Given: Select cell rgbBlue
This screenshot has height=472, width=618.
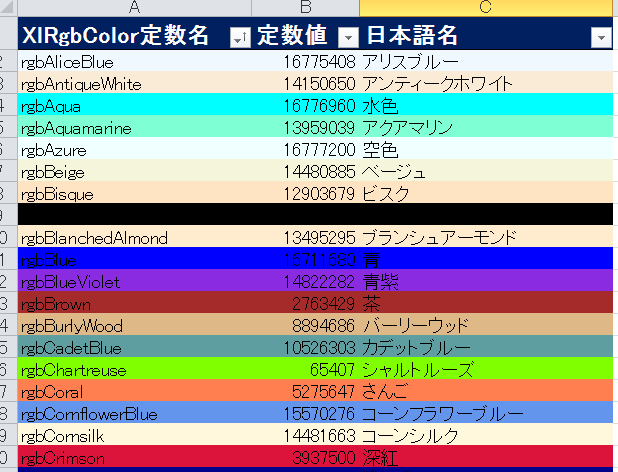Looking at the screenshot, I should point(134,259).
